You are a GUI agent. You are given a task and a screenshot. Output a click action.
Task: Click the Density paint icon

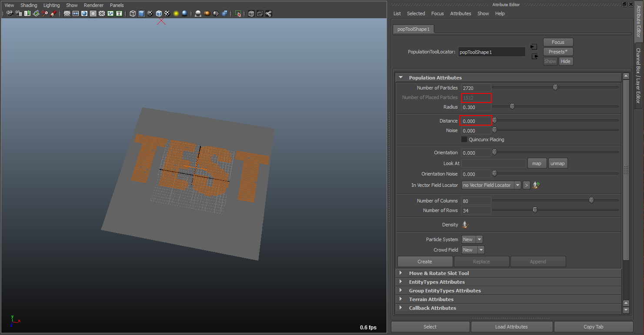(x=465, y=225)
